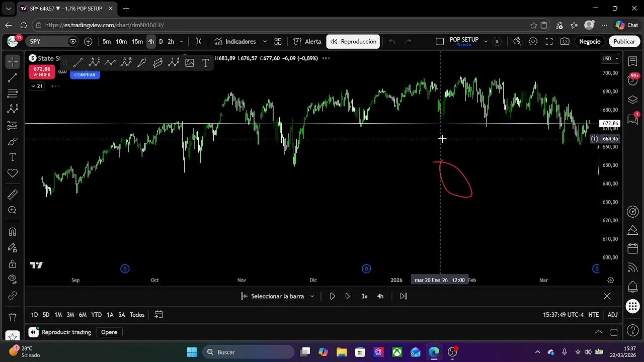Open the notifications bell icon
Image resolution: width=644 pixels, height=362 pixels.
click(x=633, y=287)
